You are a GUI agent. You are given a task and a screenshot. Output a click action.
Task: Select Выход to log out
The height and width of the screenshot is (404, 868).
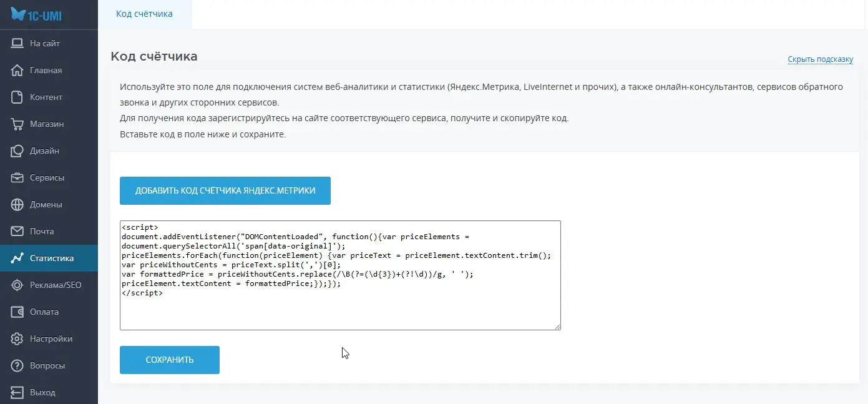(49, 392)
